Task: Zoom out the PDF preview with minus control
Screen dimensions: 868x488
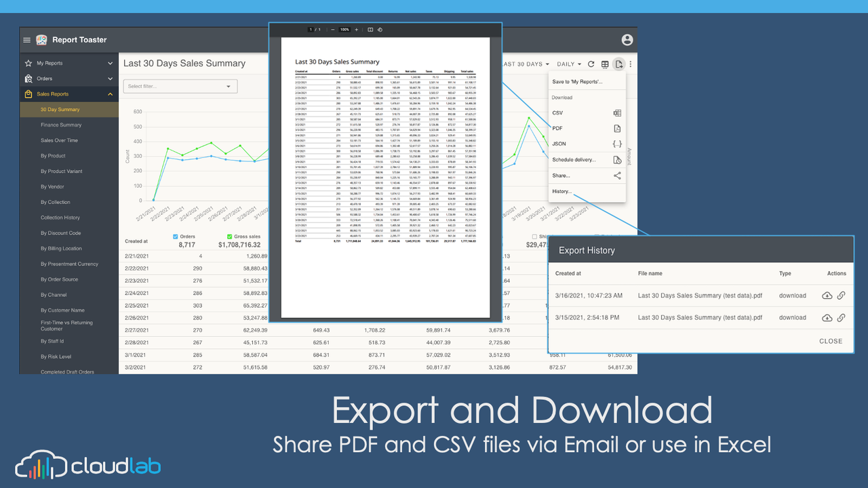Action: point(333,29)
